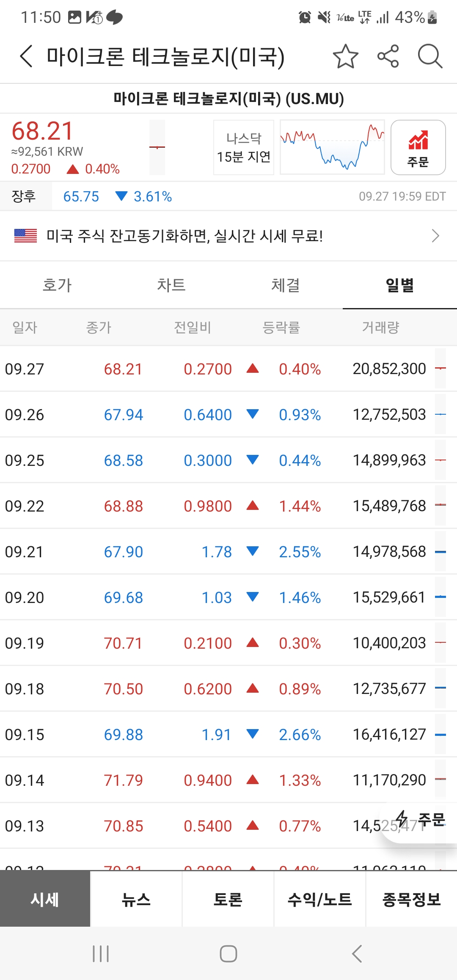Tap closing price 67.90 on 09.21
Viewport: 457px width, 980px height.
(124, 552)
